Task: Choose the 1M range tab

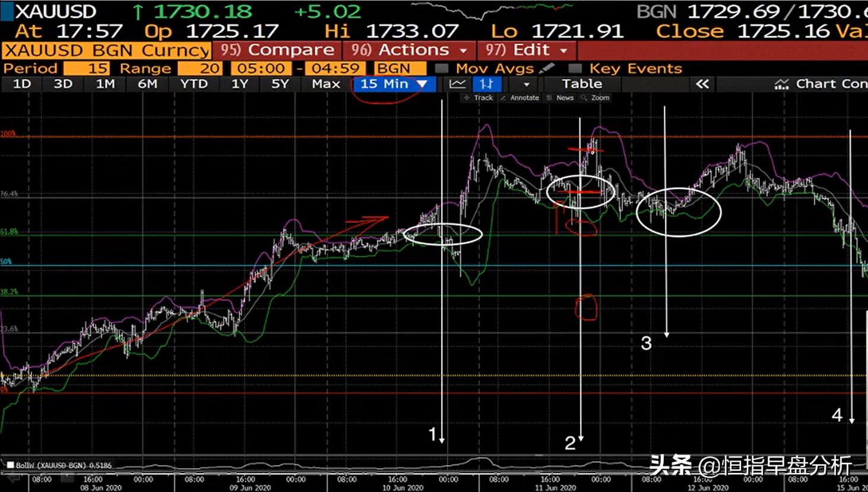Action: [105, 84]
